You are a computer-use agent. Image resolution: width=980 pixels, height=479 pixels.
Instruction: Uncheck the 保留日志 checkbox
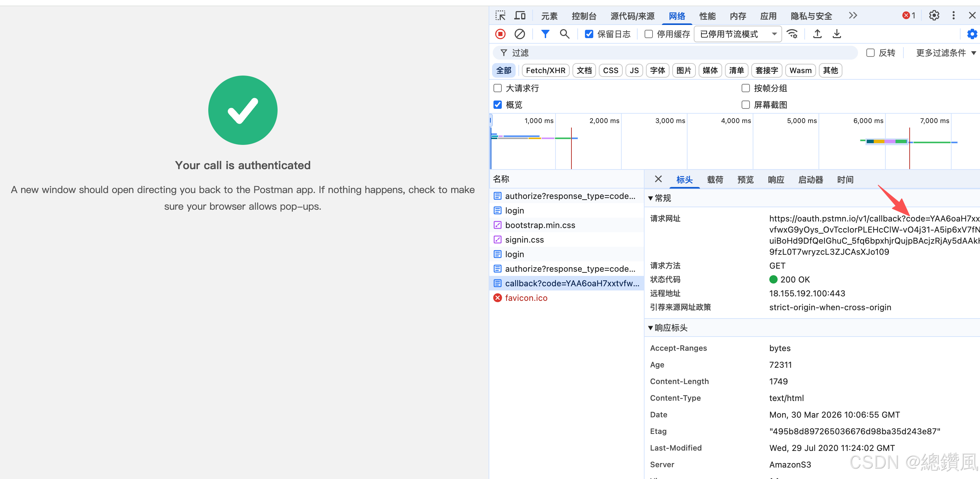click(x=588, y=34)
